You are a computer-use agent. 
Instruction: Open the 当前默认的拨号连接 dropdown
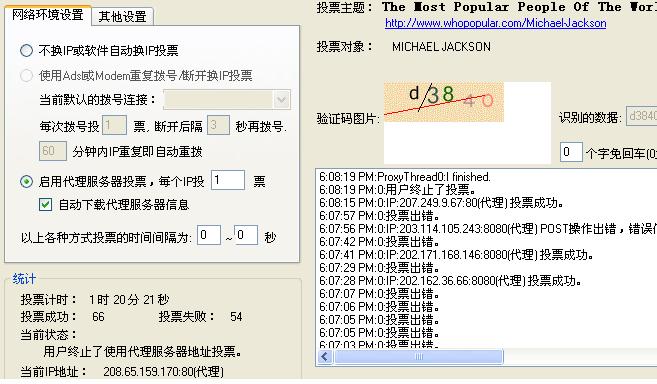coord(281,100)
